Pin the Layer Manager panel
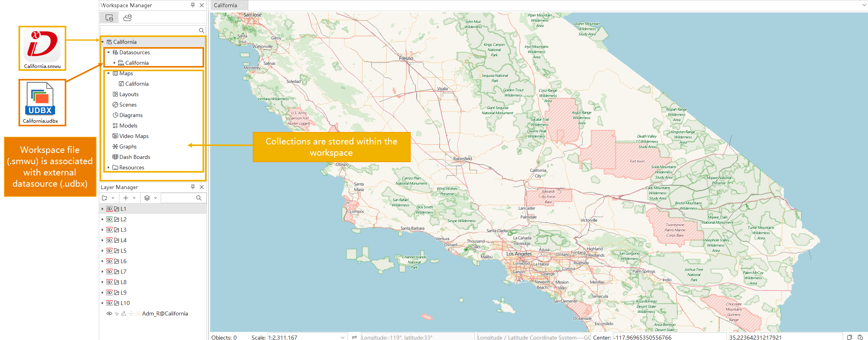The height and width of the screenshot is (340, 868). point(193,187)
